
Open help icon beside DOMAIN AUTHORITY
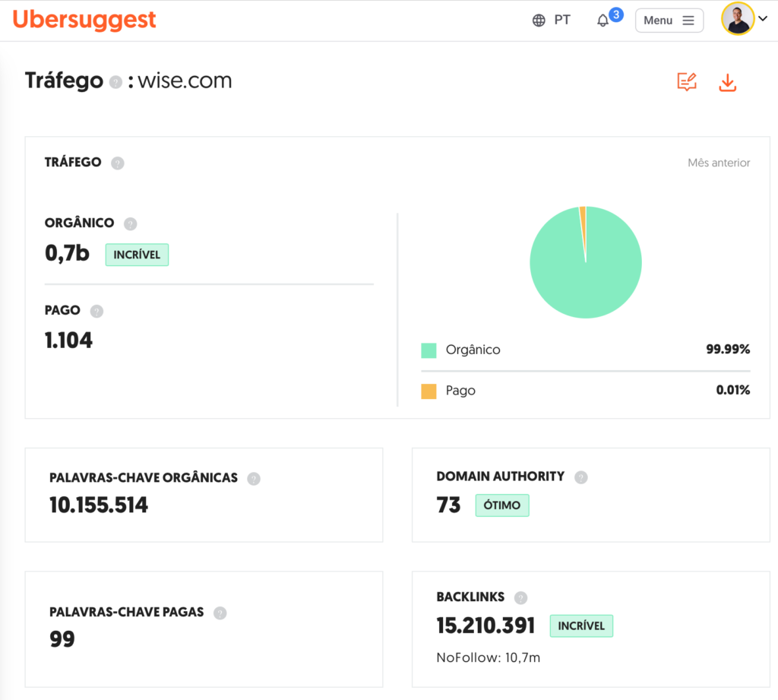581,477
